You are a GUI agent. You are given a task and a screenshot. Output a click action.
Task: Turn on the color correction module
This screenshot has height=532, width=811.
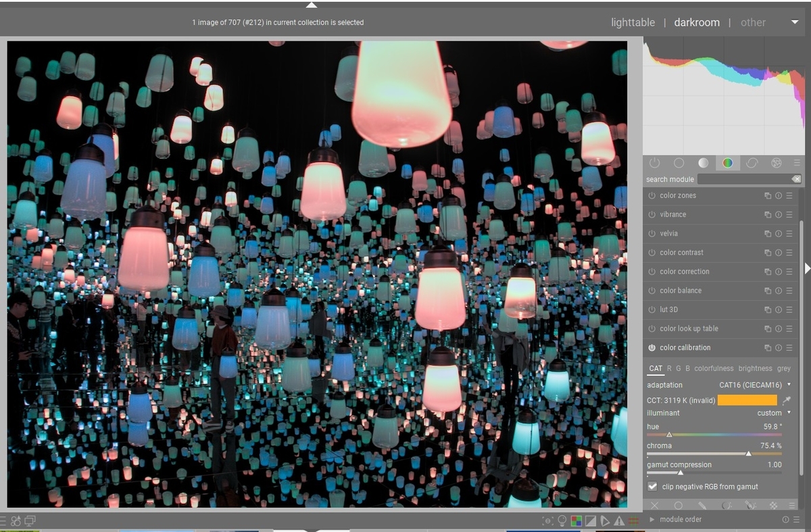tap(652, 271)
